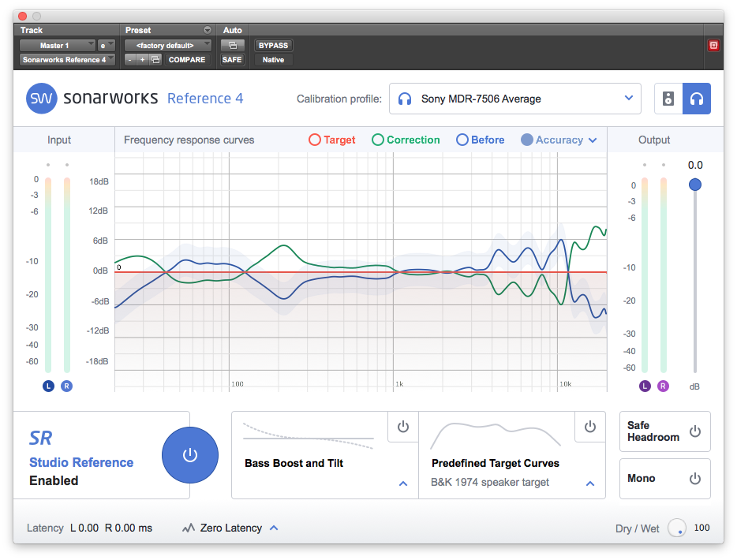Open the Calibration profile dropdown
The image size is (737, 560).
(514, 99)
